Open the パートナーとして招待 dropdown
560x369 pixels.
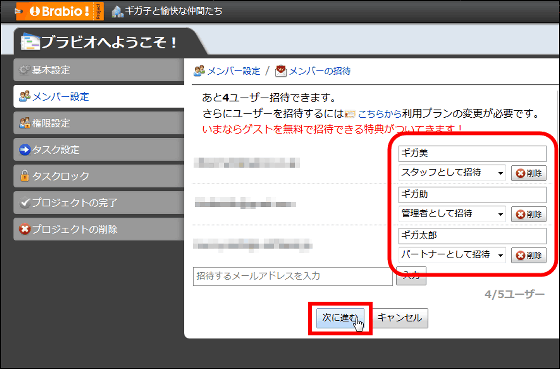(452, 255)
